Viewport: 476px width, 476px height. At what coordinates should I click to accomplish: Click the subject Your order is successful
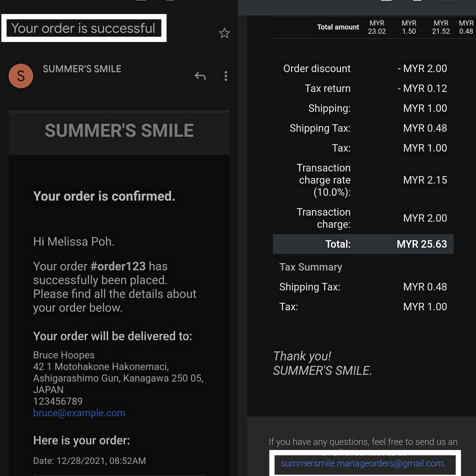click(x=83, y=28)
